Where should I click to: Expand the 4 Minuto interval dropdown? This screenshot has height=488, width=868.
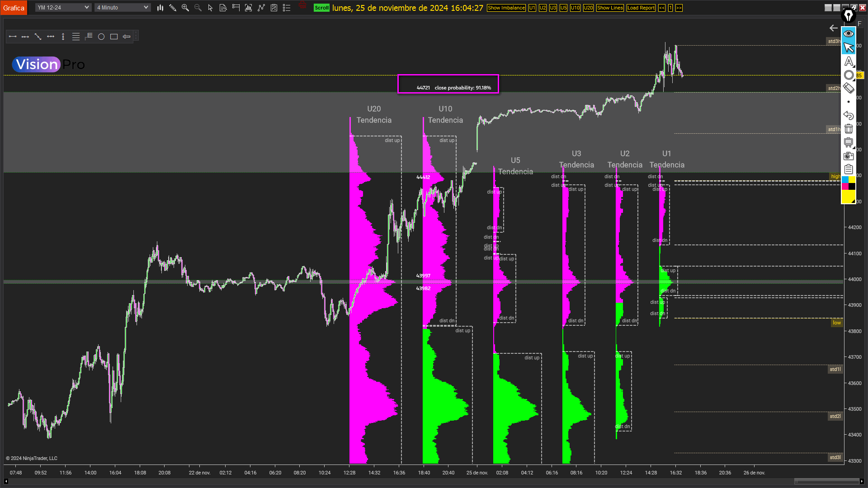123,8
